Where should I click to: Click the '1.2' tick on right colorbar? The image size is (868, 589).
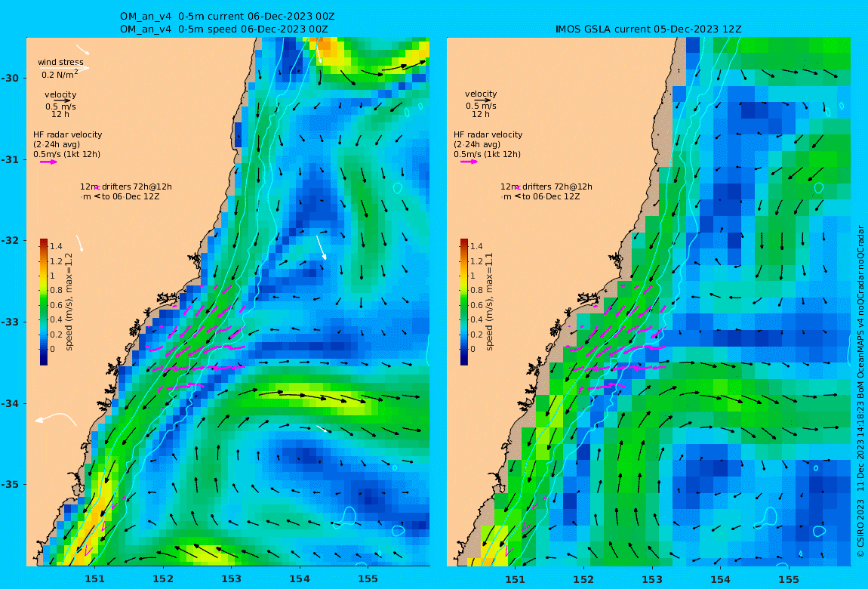[476, 261]
